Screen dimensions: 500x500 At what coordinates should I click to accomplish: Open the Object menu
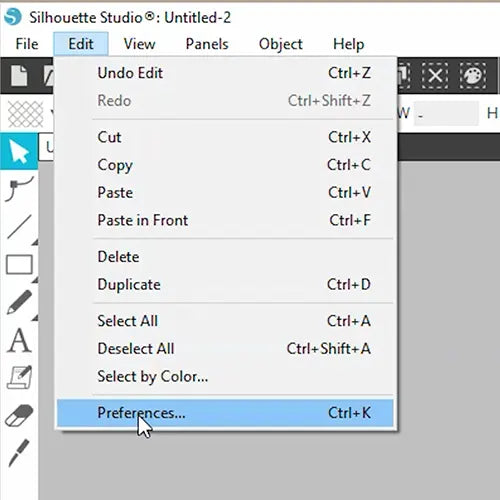click(x=281, y=44)
